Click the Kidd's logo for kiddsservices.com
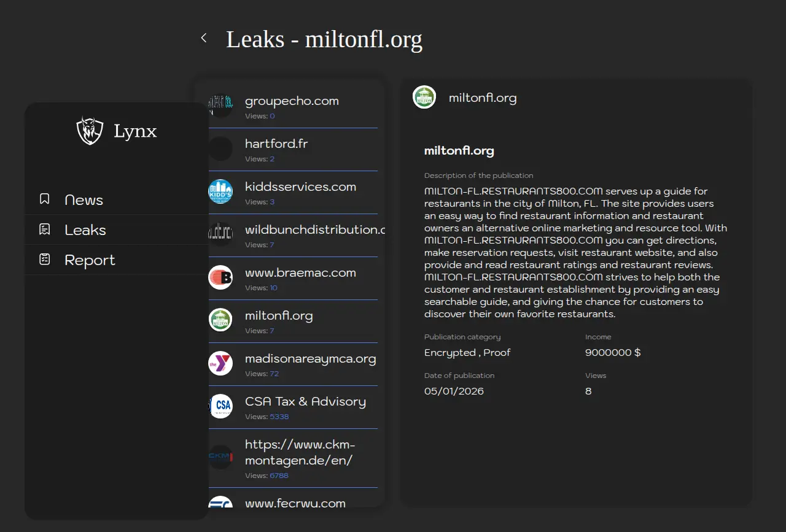This screenshot has height=532, width=786. (x=220, y=191)
